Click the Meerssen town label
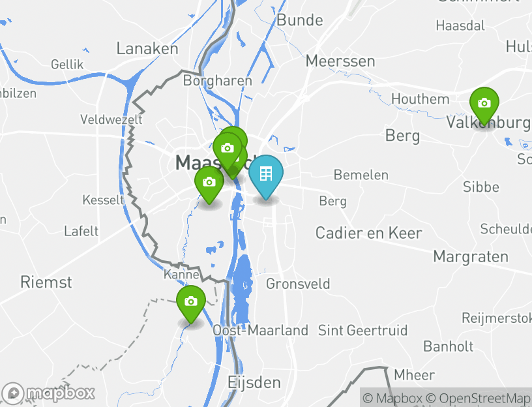 pos(340,61)
